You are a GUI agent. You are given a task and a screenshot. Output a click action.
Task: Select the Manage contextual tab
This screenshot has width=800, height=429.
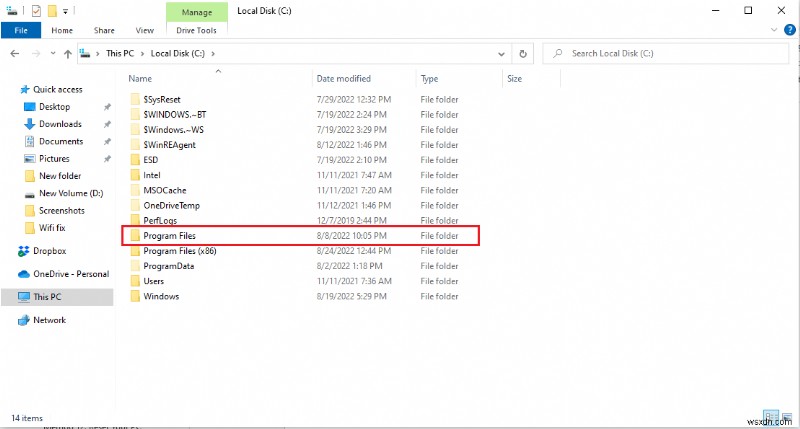click(196, 12)
